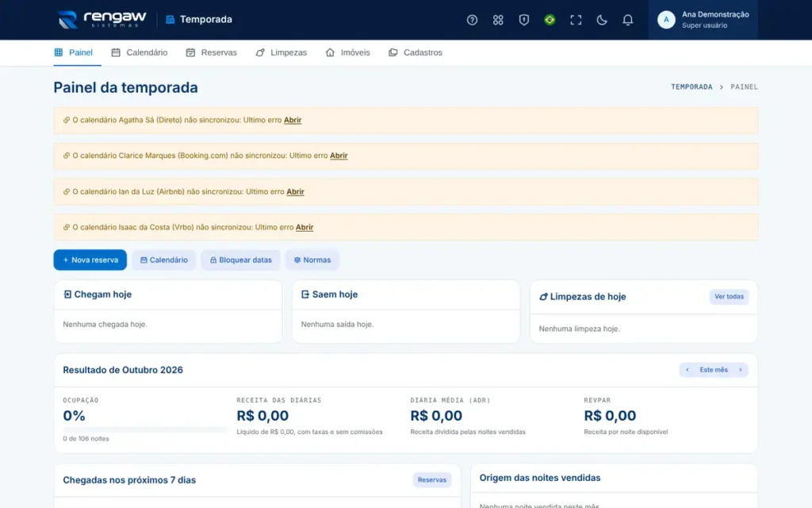
Task: Open Isaac da Costa Vrbo error Abrir link
Action: pyautogui.click(x=304, y=227)
